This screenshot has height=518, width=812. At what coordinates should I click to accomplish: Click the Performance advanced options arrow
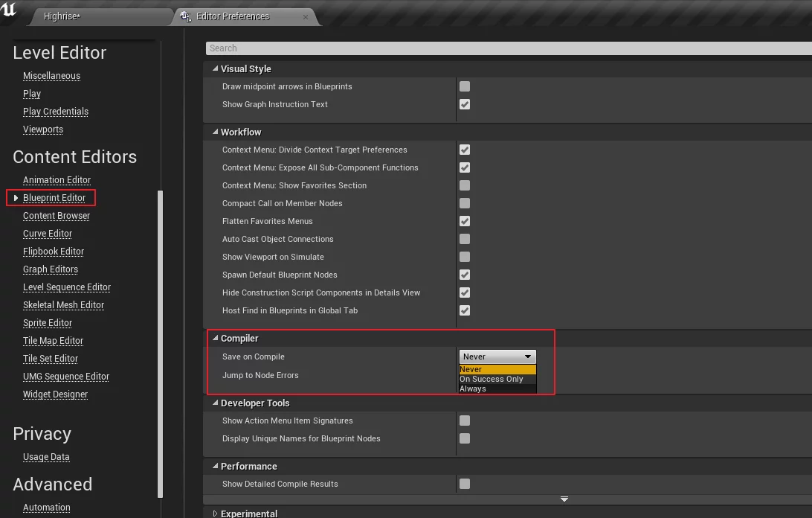click(564, 499)
